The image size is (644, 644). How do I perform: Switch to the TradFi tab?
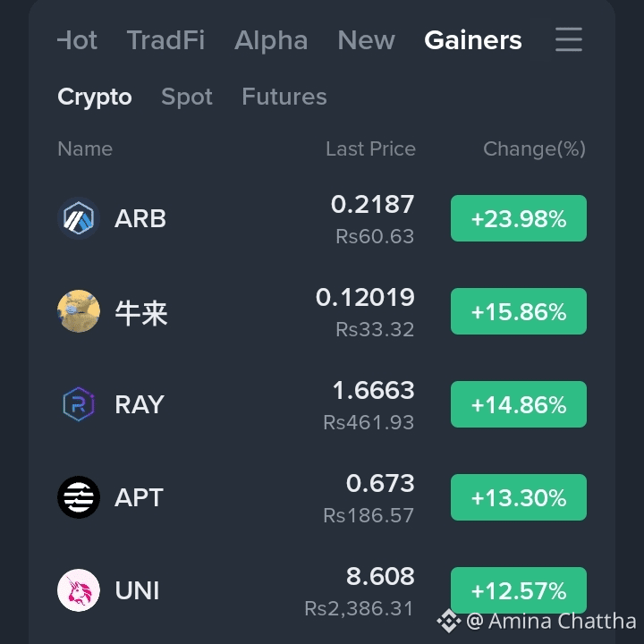click(x=165, y=40)
